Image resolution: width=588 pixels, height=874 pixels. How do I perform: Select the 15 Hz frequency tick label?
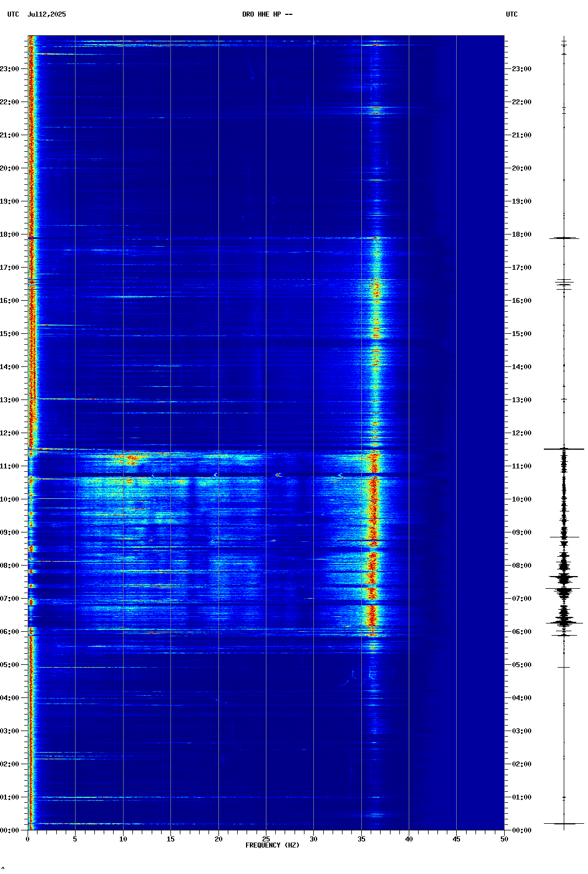coord(170,839)
